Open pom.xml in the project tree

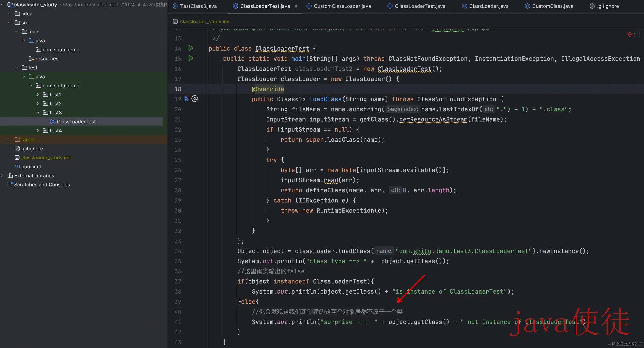point(31,167)
